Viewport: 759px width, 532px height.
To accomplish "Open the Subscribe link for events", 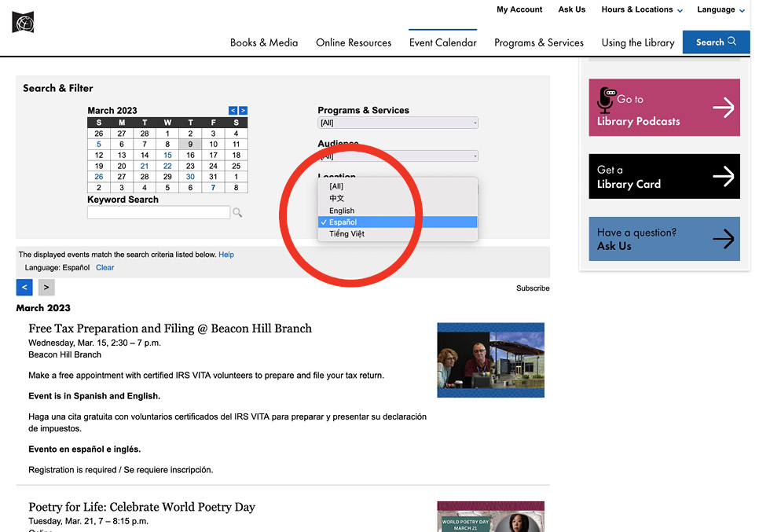I will (533, 288).
